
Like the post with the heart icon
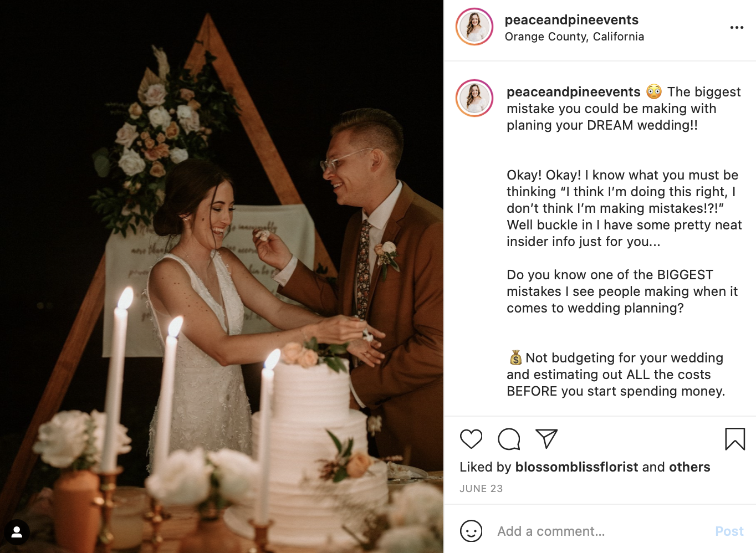click(x=471, y=439)
